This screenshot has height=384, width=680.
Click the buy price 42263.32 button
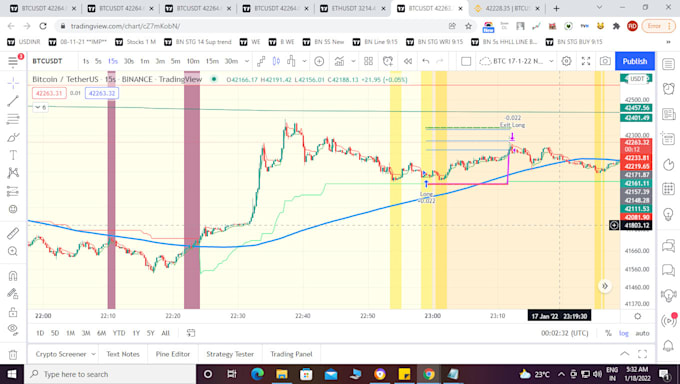click(102, 93)
